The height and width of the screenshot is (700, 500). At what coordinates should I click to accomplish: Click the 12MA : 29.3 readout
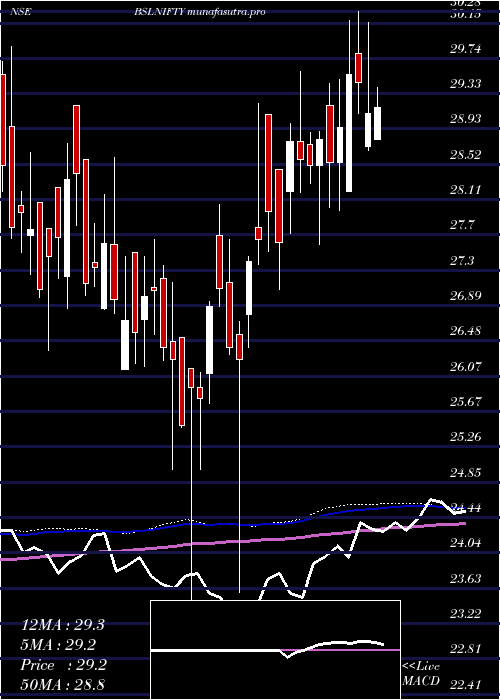coord(63,625)
